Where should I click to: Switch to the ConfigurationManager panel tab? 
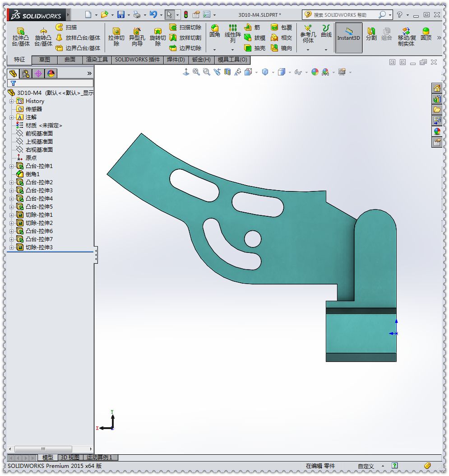click(27, 73)
